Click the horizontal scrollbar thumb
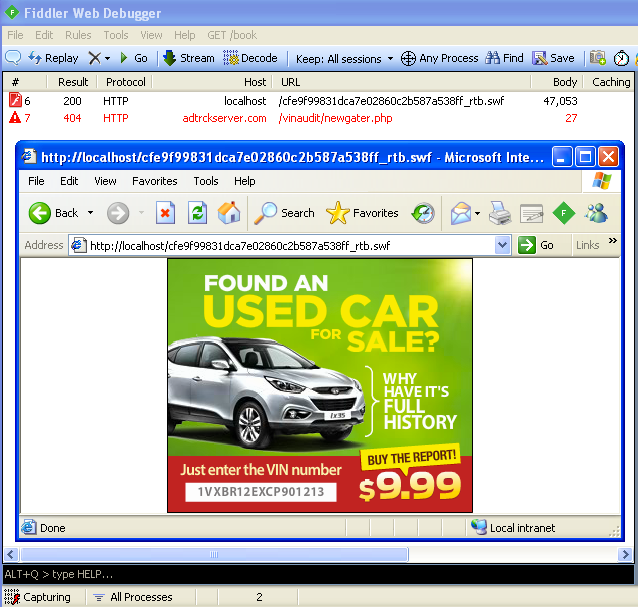Image resolution: width=638 pixels, height=607 pixels. (214, 554)
